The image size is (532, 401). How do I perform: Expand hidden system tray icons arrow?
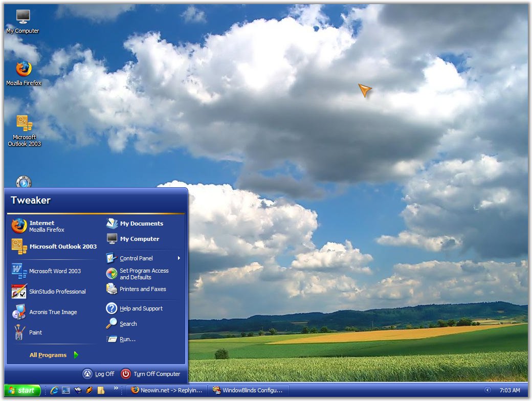pos(487,390)
